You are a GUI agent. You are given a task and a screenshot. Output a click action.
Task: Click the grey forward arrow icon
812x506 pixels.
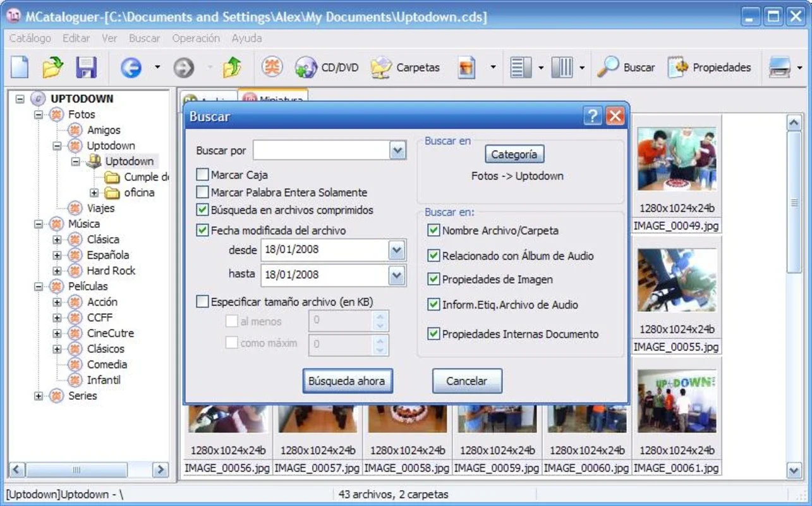click(x=183, y=67)
